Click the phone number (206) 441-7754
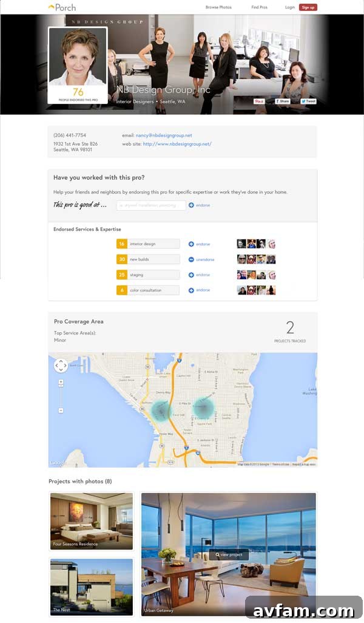The width and height of the screenshot is (364, 623). (70, 135)
